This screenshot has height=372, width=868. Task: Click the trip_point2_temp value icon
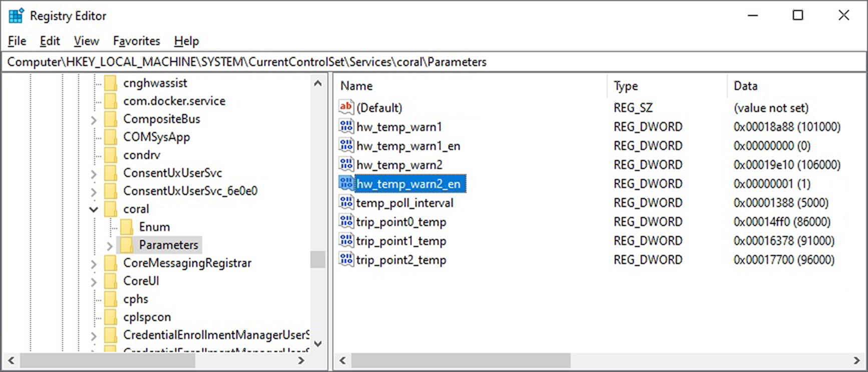(346, 259)
